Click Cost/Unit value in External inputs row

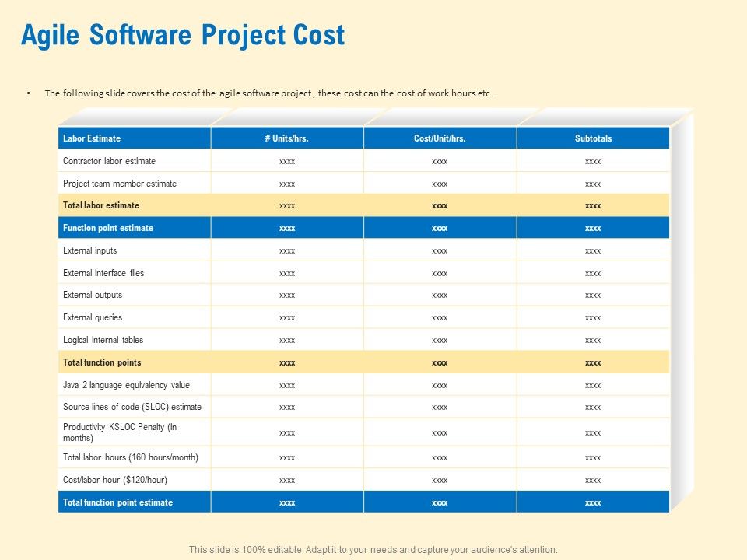click(440, 251)
